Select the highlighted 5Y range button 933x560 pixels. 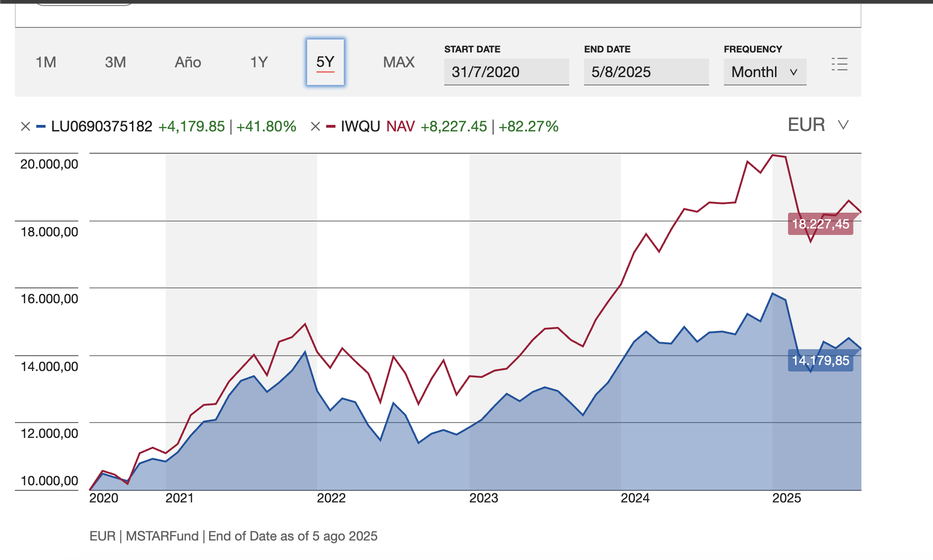pos(325,62)
